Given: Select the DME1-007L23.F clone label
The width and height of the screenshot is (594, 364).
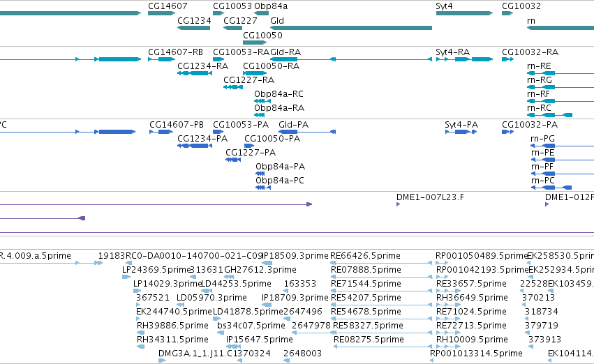Looking at the screenshot, I should pos(430,197).
